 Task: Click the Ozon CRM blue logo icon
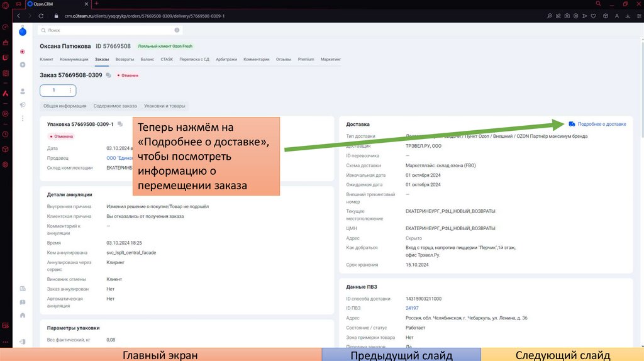click(x=23, y=31)
